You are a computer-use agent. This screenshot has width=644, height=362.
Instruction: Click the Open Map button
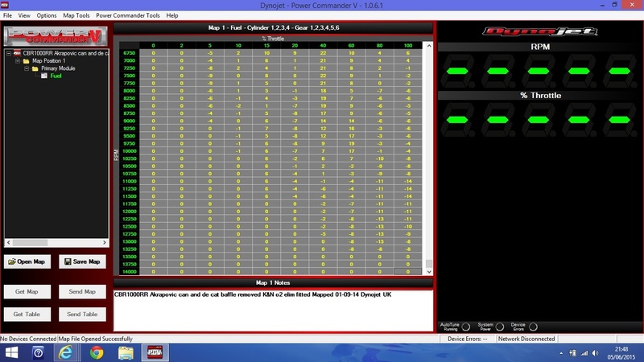[x=27, y=261]
